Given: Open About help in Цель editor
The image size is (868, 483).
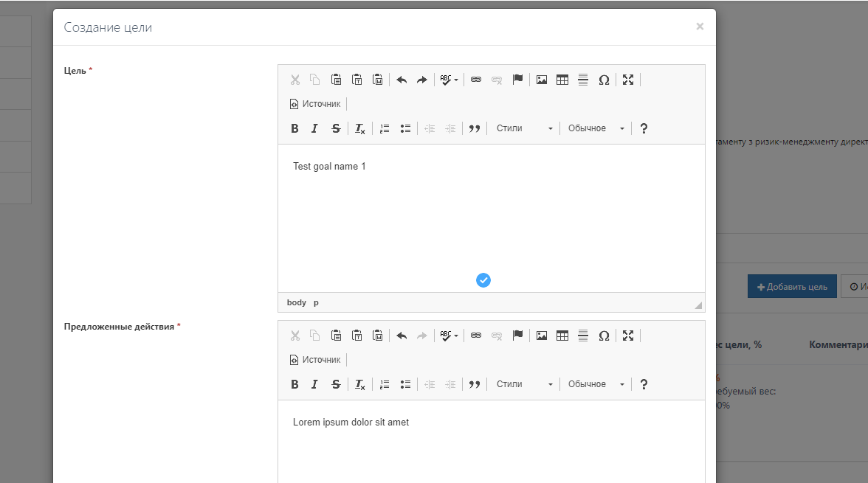Looking at the screenshot, I should (x=644, y=128).
